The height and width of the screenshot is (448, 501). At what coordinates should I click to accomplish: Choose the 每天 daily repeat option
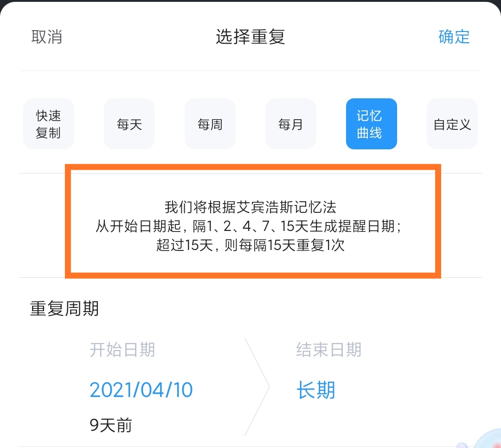click(x=129, y=124)
